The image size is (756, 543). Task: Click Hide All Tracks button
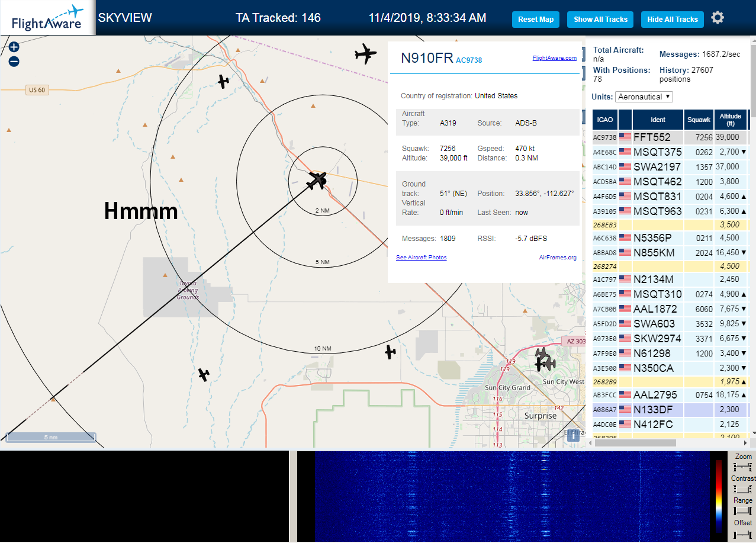(x=673, y=20)
